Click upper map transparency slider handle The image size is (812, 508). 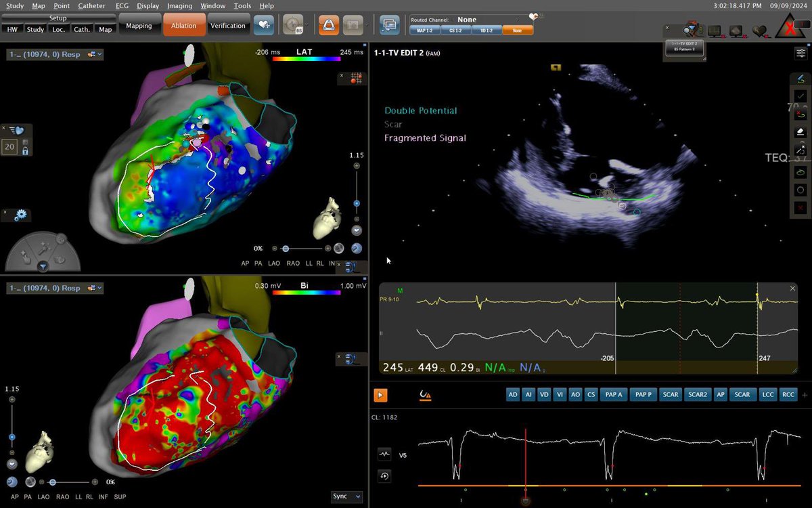(286, 249)
